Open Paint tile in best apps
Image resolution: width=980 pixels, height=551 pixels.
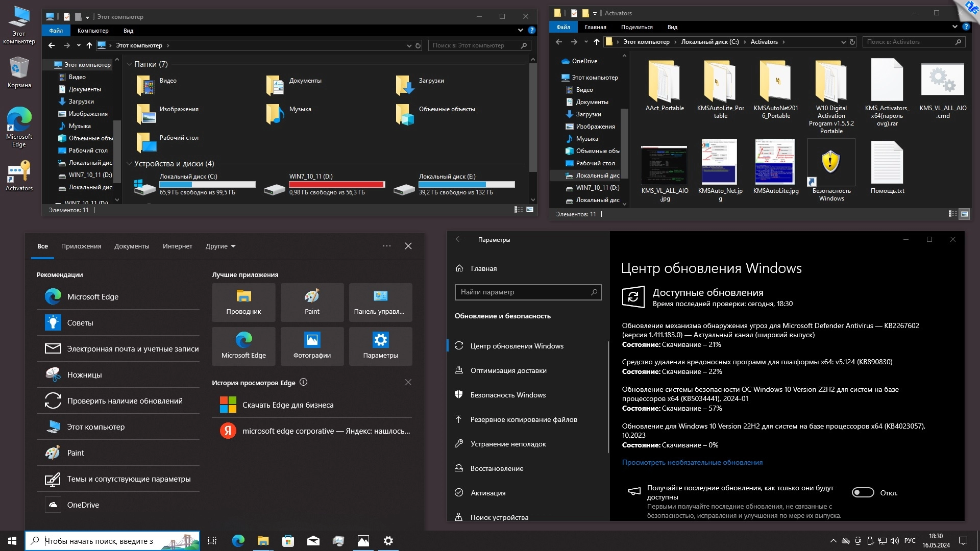coord(312,302)
